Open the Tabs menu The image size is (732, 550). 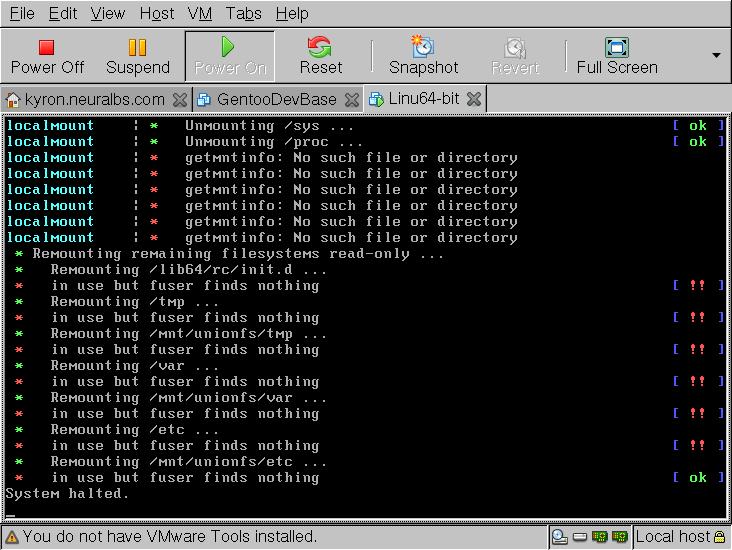pyautogui.click(x=244, y=13)
